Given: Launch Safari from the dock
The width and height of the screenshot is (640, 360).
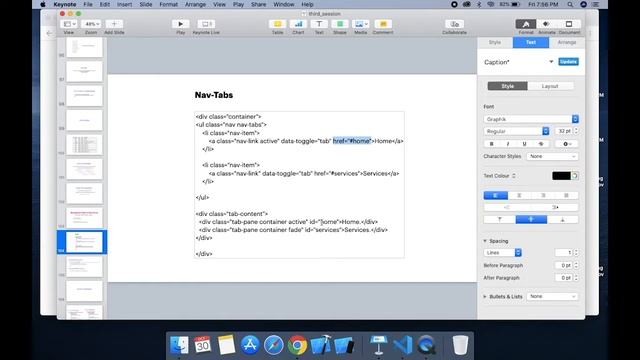Looking at the screenshot, I should click(x=273, y=345).
